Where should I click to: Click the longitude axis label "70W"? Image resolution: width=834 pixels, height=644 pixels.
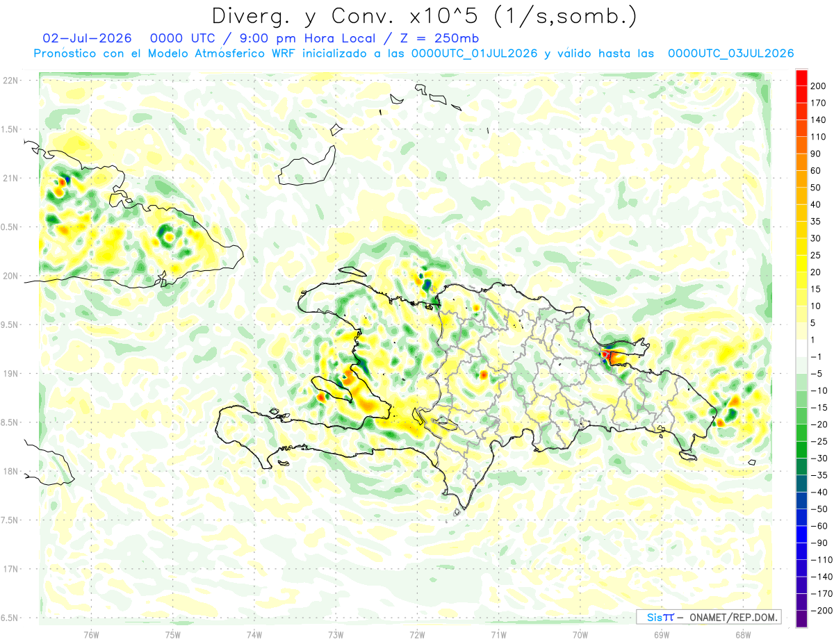point(580,634)
